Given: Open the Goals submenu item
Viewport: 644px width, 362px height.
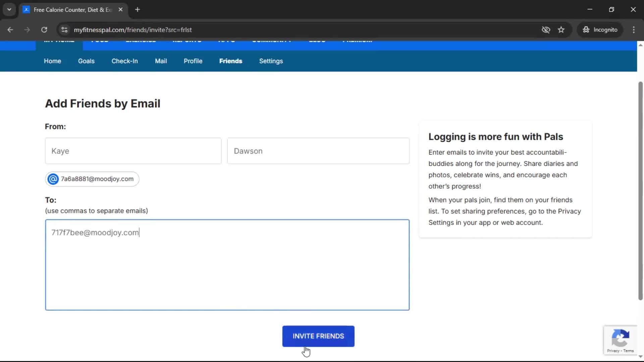Looking at the screenshot, I should coord(86,61).
